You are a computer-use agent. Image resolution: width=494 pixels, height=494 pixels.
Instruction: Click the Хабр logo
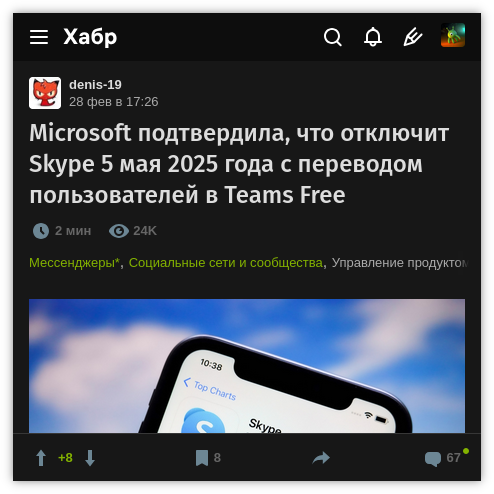pyautogui.click(x=90, y=37)
